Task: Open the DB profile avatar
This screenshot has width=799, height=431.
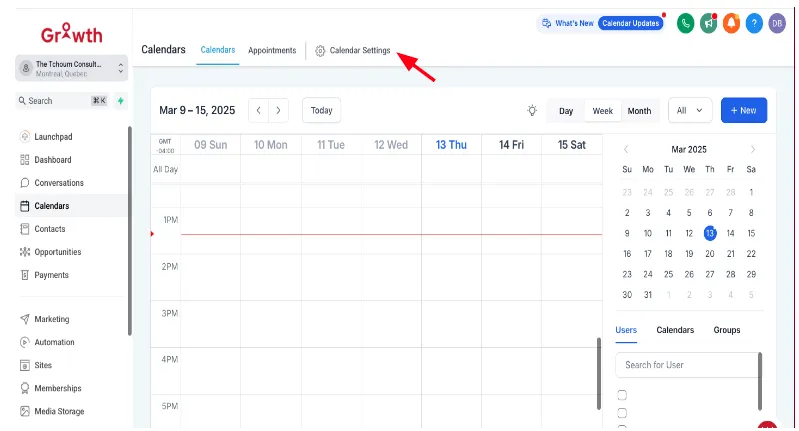Action: 777,23
